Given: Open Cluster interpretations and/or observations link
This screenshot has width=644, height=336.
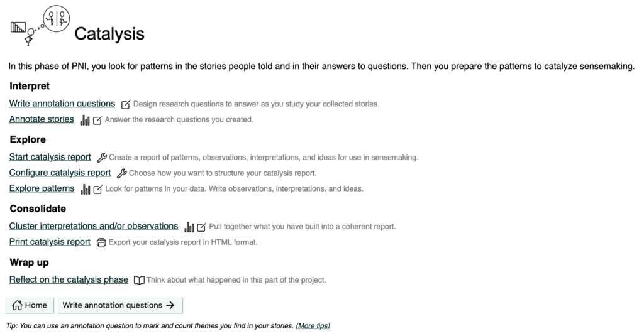Looking at the screenshot, I should coord(94,226).
